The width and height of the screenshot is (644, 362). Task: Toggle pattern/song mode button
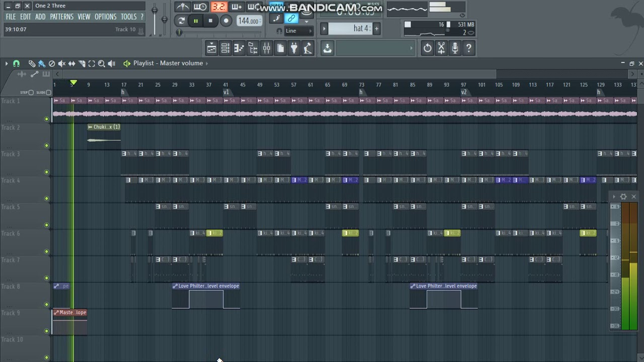pyautogui.click(x=181, y=21)
